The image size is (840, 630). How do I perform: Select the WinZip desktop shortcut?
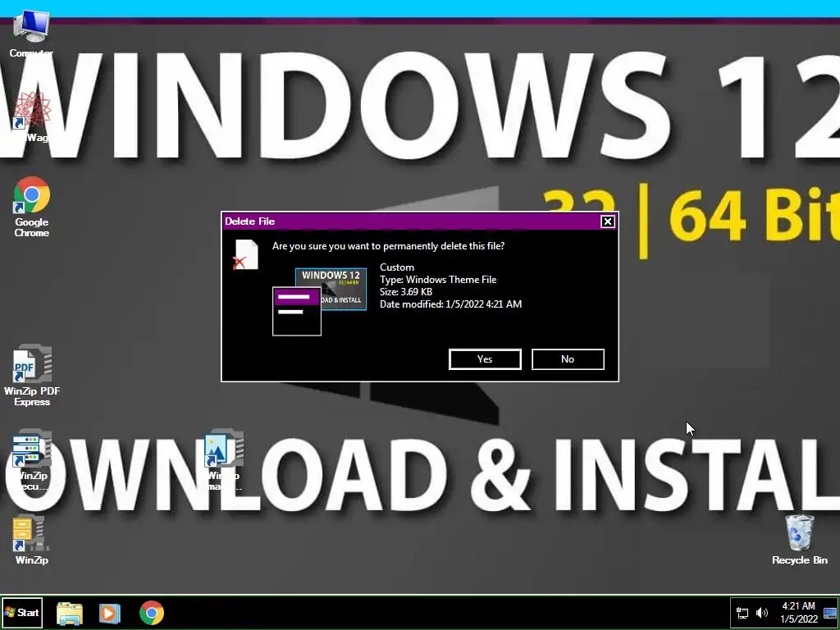pyautogui.click(x=32, y=540)
